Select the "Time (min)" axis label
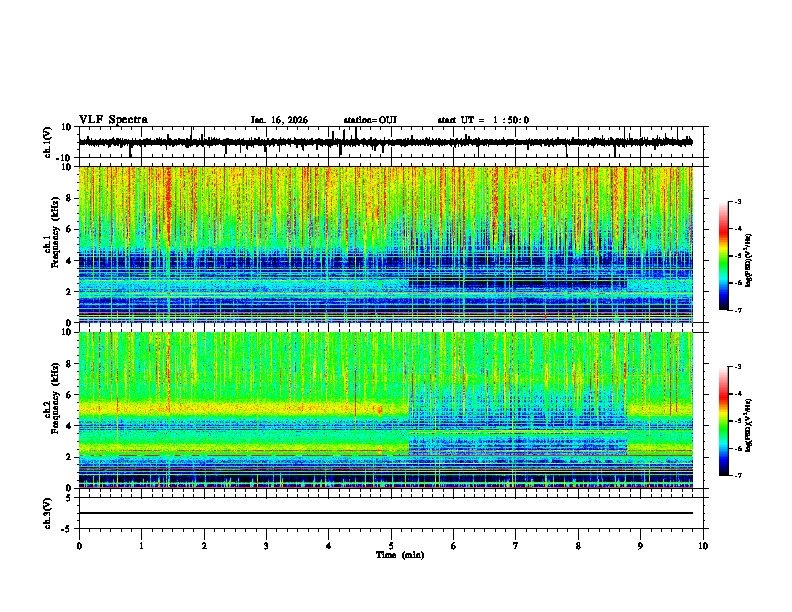This screenshot has height=612, width=792. coord(400,555)
